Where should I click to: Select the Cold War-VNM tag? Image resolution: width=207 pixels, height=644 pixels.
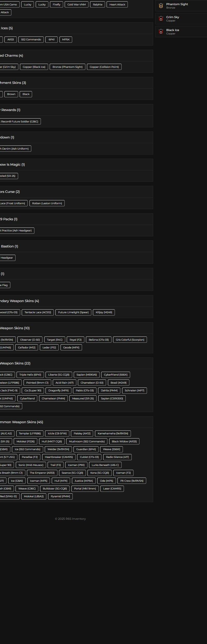(x=77, y=5)
